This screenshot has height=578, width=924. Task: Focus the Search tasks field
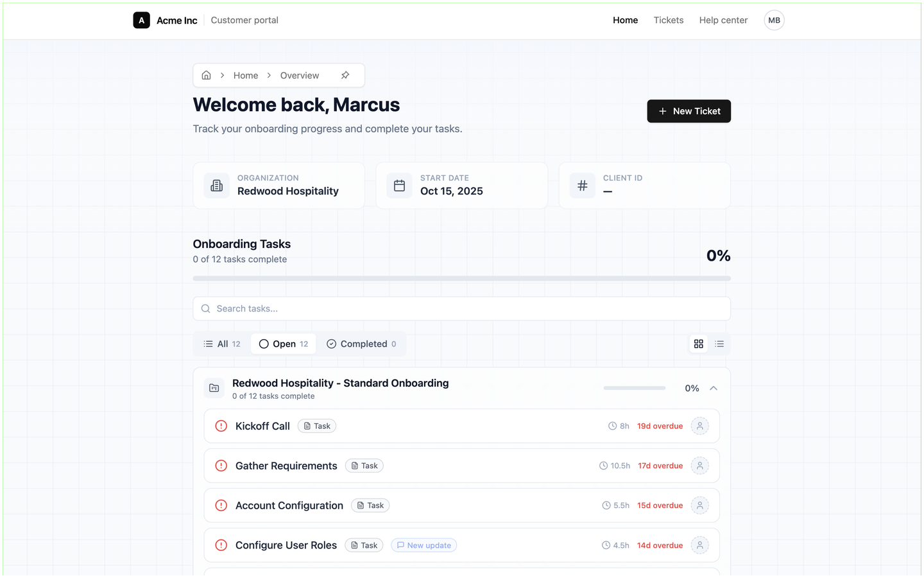(x=461, y=309)
